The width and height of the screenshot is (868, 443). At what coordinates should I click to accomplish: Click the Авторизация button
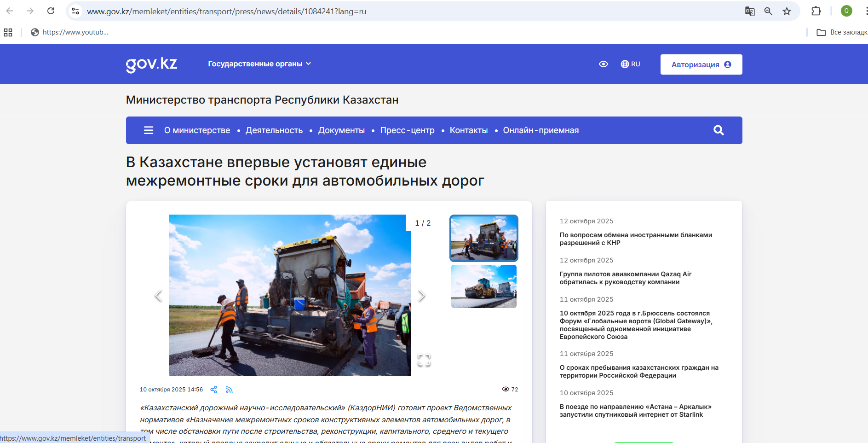coord(701,64)
